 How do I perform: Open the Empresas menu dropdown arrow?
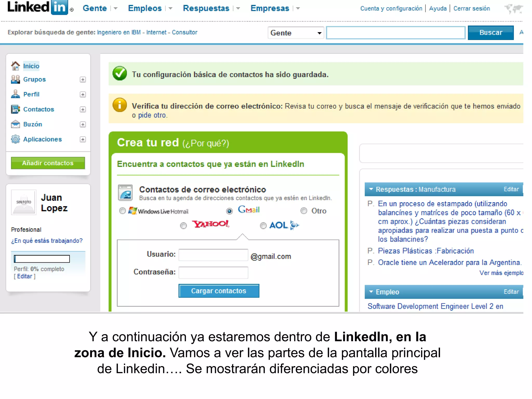click(x=298, y=9)
